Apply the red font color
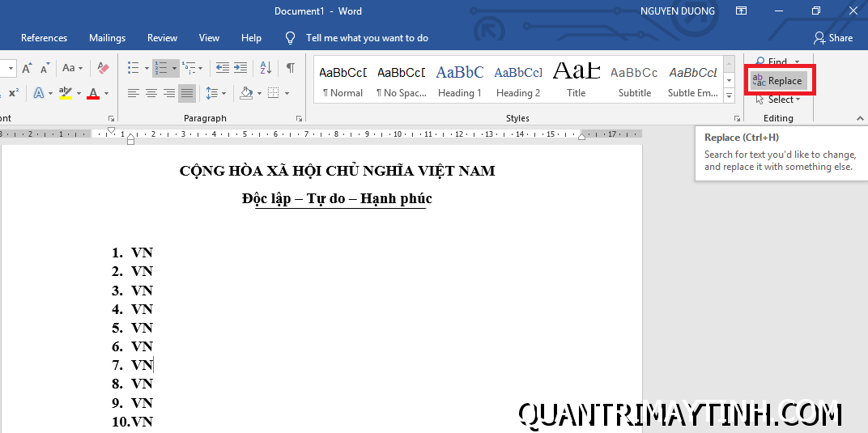868x433 pixels. pyautogui.click(x=94, y=93)
